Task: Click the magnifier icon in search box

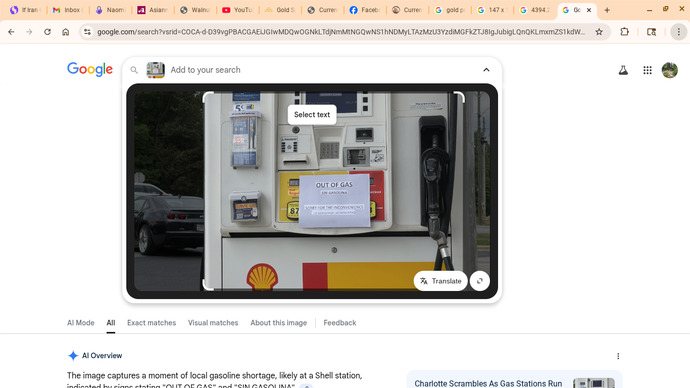Action: tap(134, 70)
